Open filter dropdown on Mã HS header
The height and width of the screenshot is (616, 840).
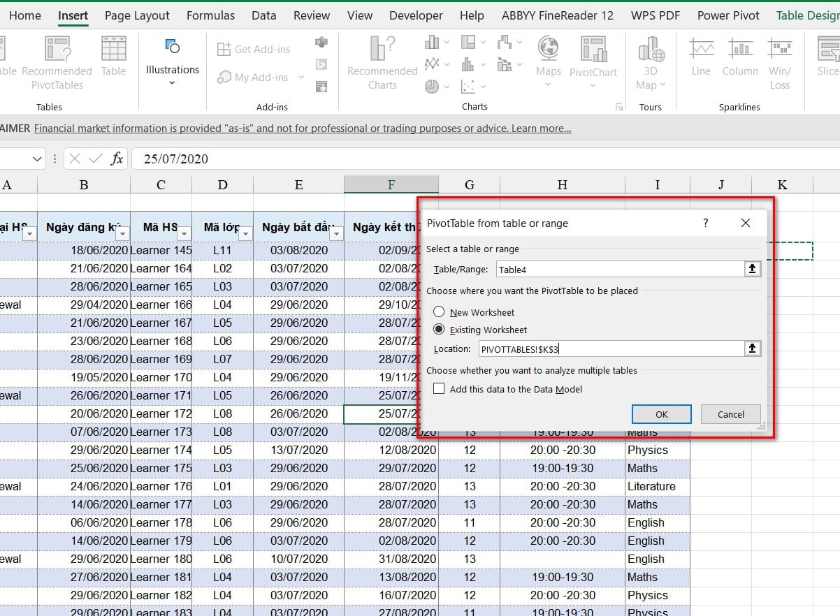184,233
